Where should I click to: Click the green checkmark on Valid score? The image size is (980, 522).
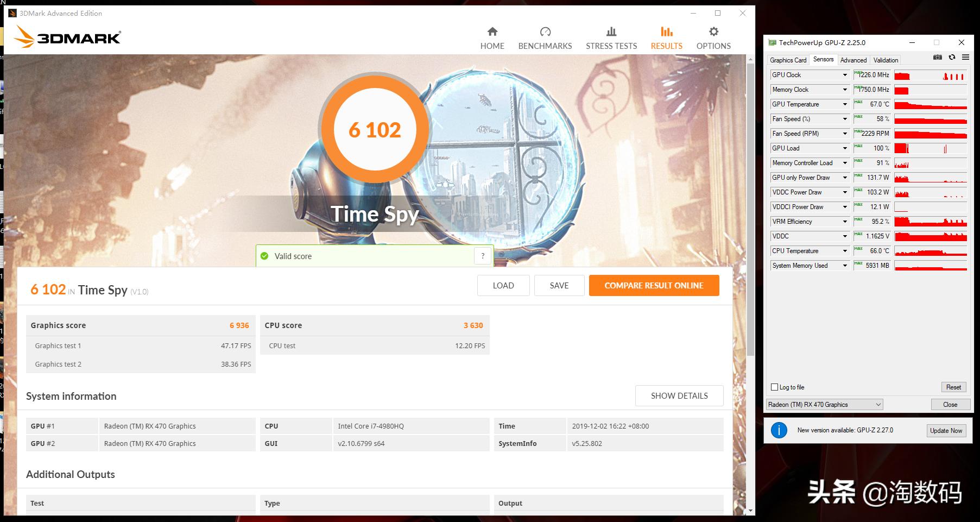[x=264, y=255]
